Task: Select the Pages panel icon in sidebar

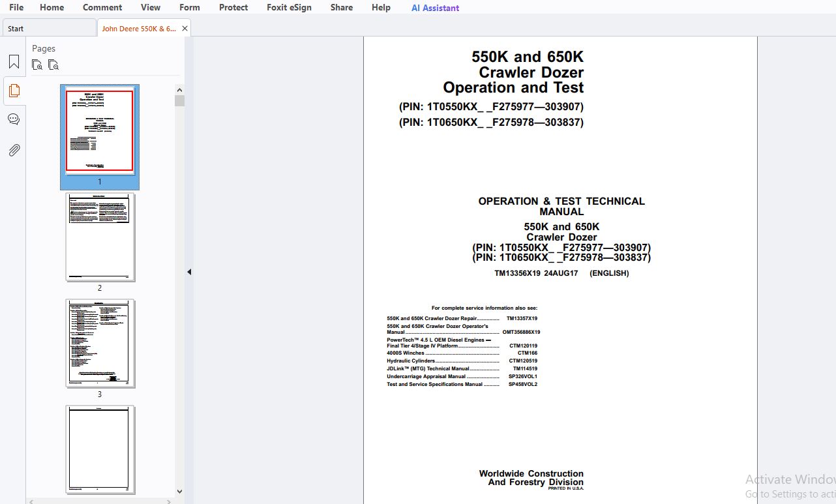Action: point(14,91)
